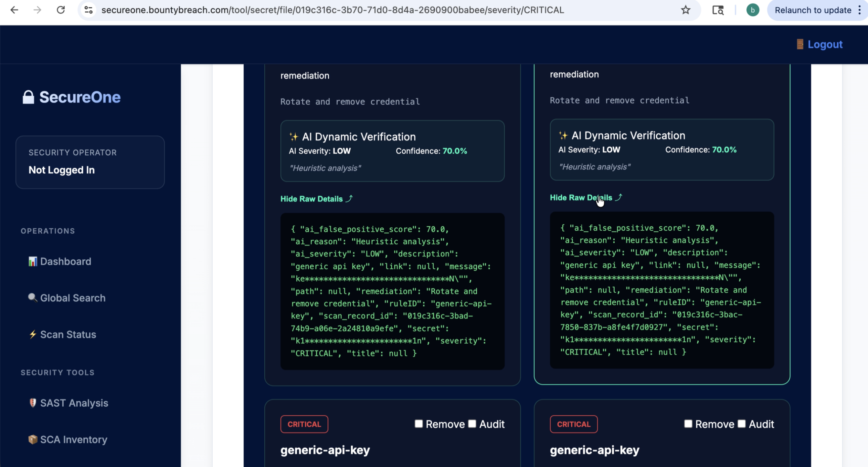Click generic-api-key title on bottom-left card
868x467 pixels.
[325, 450]
